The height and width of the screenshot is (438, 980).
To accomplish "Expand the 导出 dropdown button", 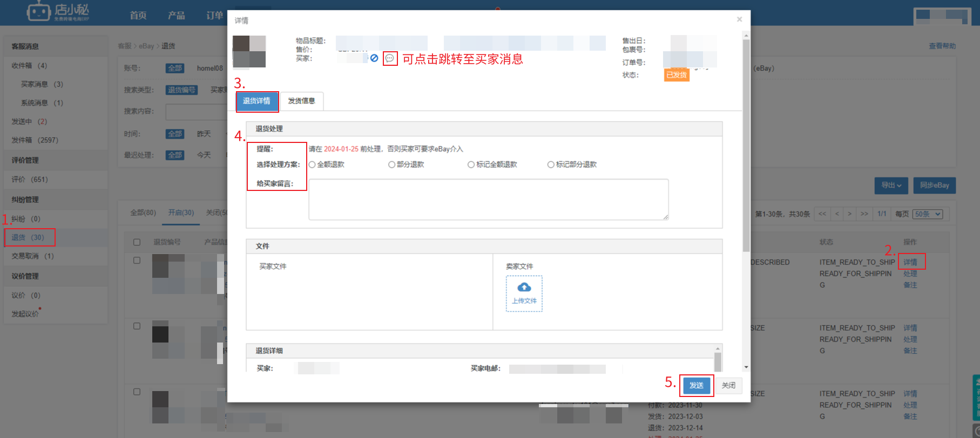I will 891,186.
